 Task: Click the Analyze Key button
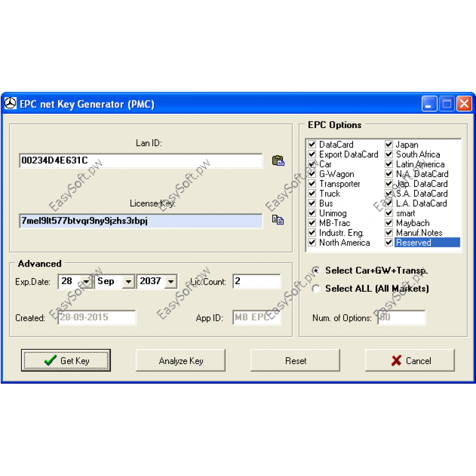point(180,360)
